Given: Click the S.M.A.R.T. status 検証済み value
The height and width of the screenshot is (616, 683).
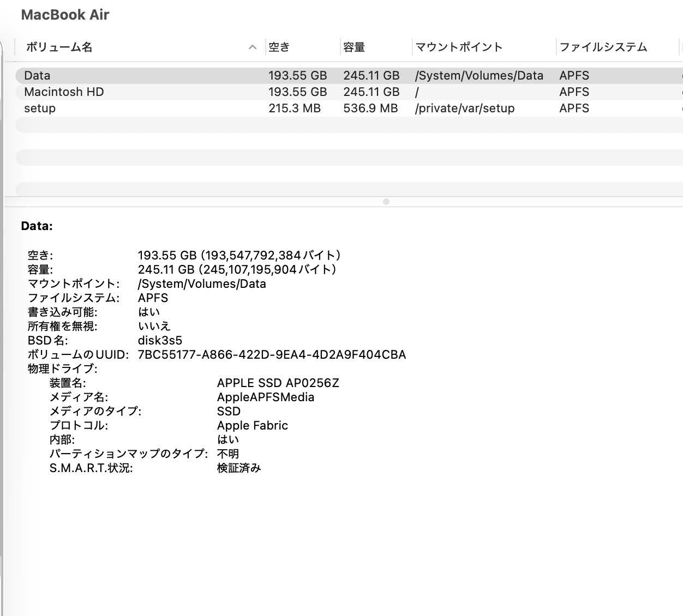Looking at the screenshot, I should click(x=239, y=468).
